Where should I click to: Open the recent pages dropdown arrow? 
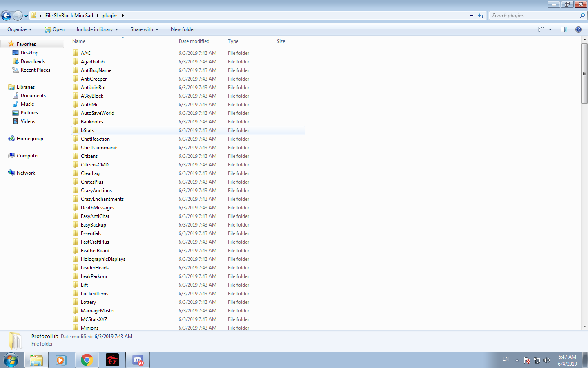(26, 16)
